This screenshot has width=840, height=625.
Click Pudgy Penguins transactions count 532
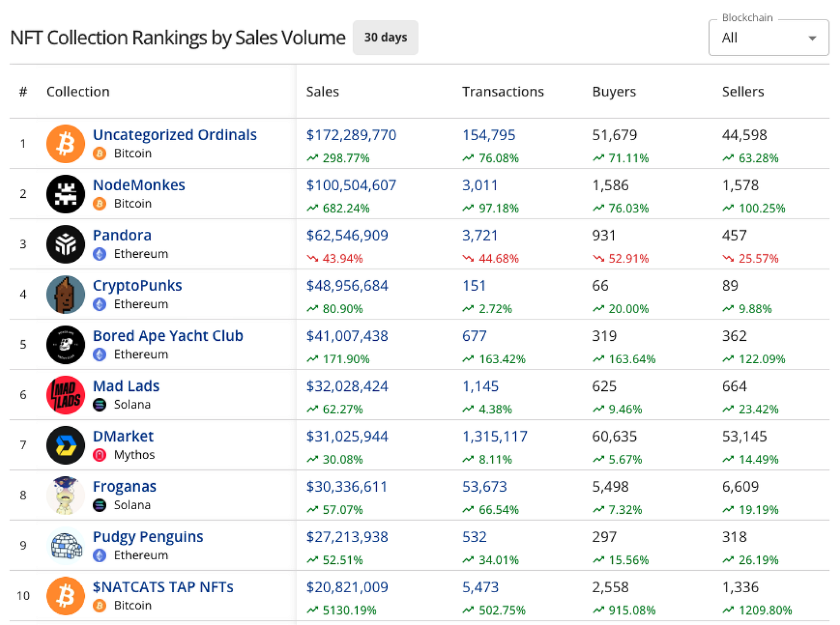[x=475, y=537]
